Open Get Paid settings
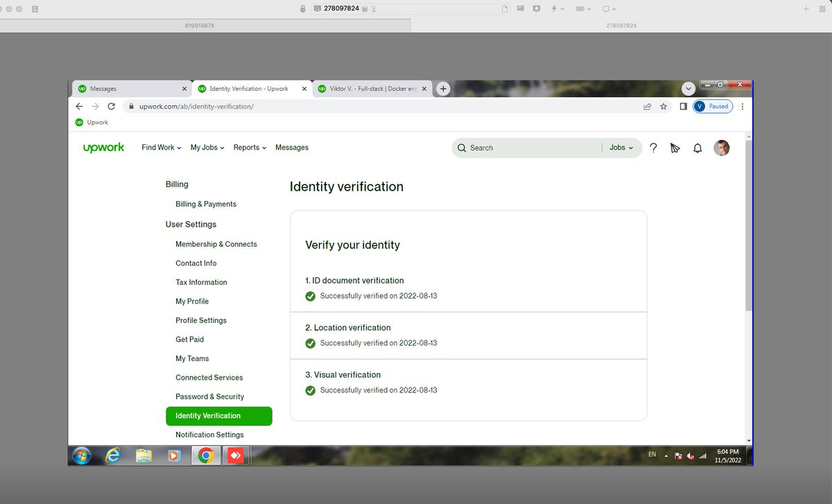The width and height of the screenshot is (832, 504). pos(190,340)
